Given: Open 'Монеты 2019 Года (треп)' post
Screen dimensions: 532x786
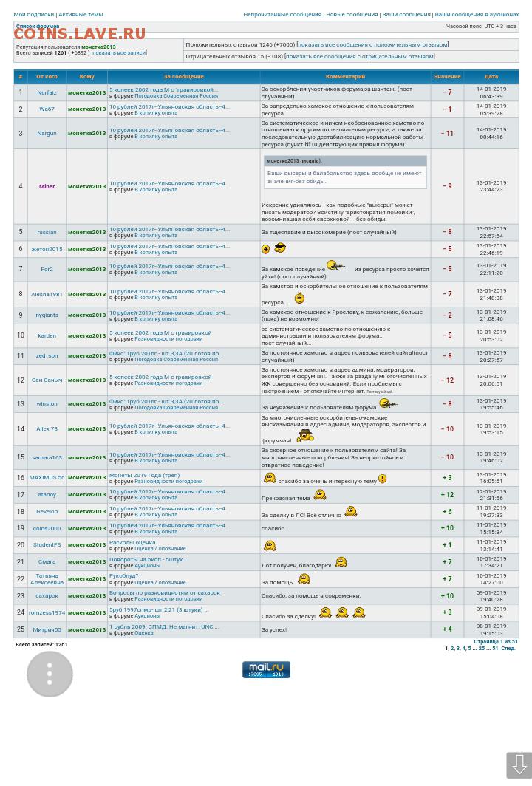Looking at the screenshot, I should (x=144, y=475).
